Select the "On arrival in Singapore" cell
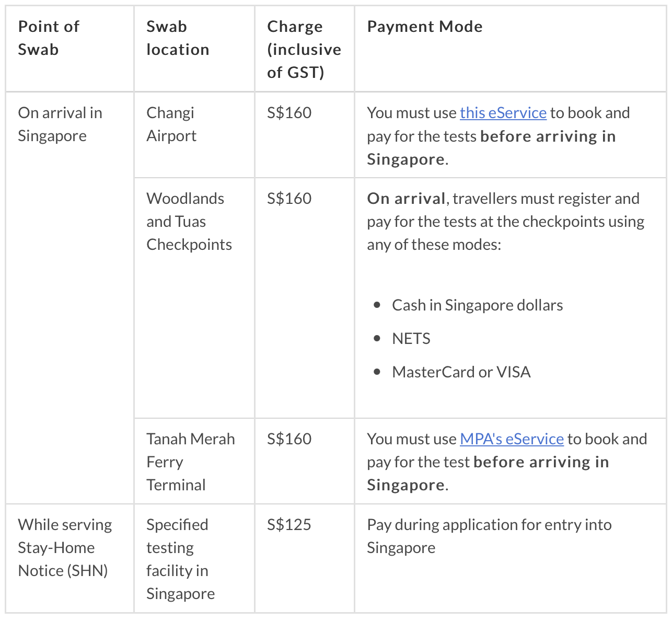 60,124
